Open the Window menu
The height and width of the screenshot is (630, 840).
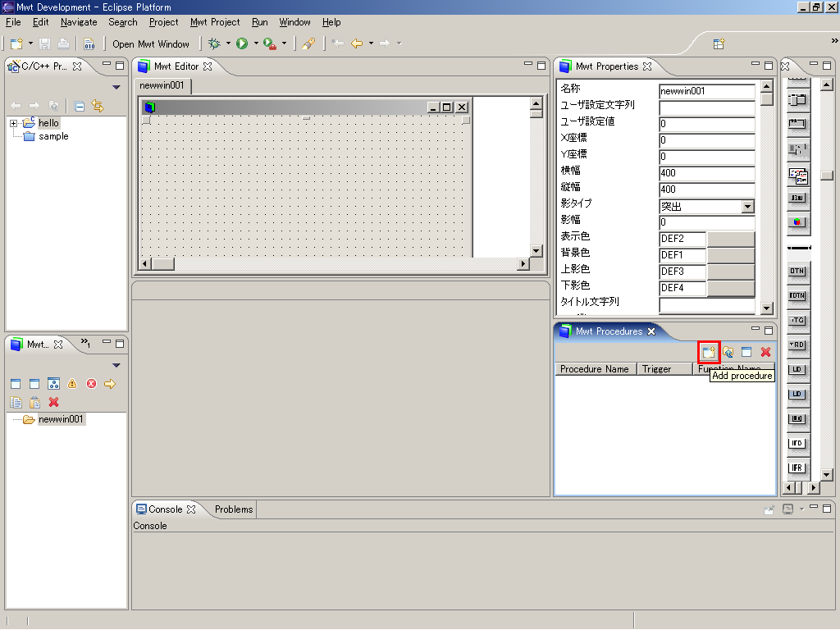pyautogui.click(x=294, y=22)
